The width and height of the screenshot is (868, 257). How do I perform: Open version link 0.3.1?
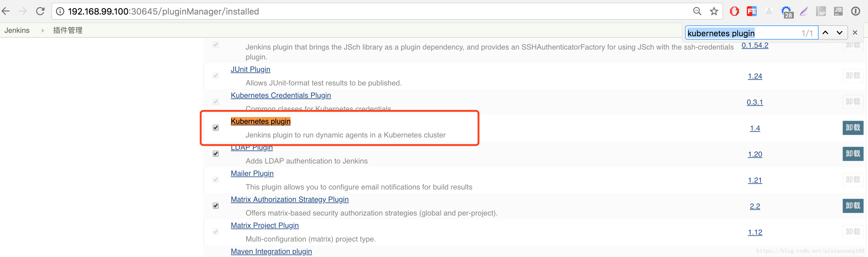pos(755,102)
